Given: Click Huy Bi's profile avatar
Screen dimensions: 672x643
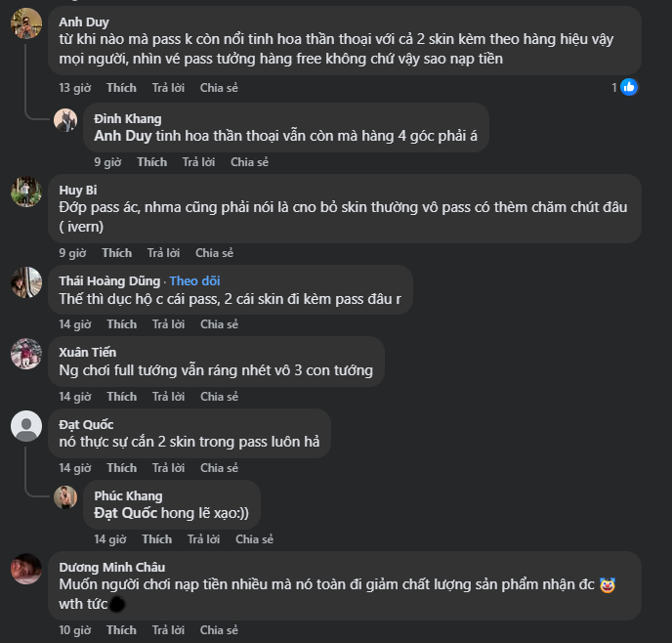Looking at the screenshot, I should click(26, 192).
